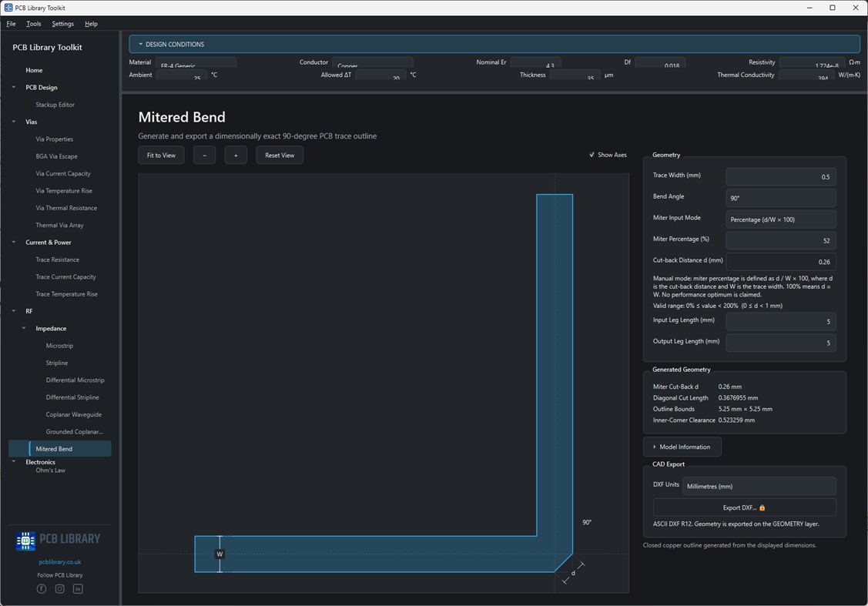
Task: Expand the Model Information section
Action: pos(682,447)
